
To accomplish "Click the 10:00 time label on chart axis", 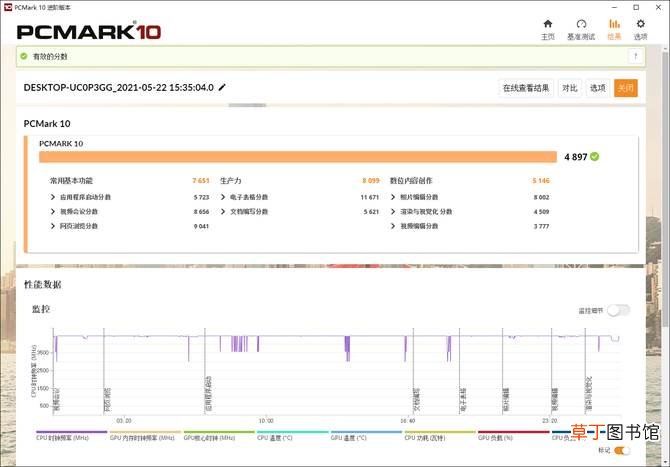I will (266, 421).
